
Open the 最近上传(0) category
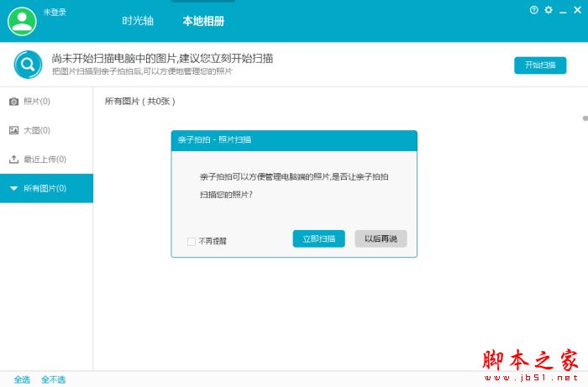(46, 160)
